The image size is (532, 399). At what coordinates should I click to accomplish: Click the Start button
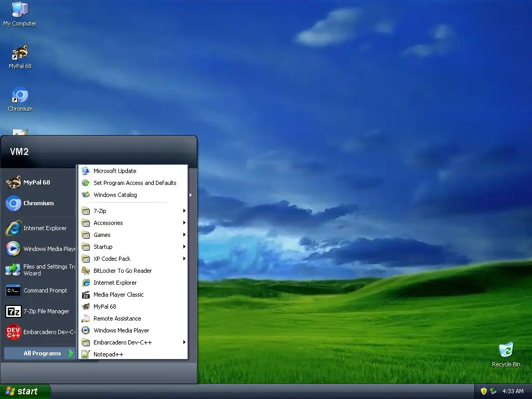click(25, 391)
